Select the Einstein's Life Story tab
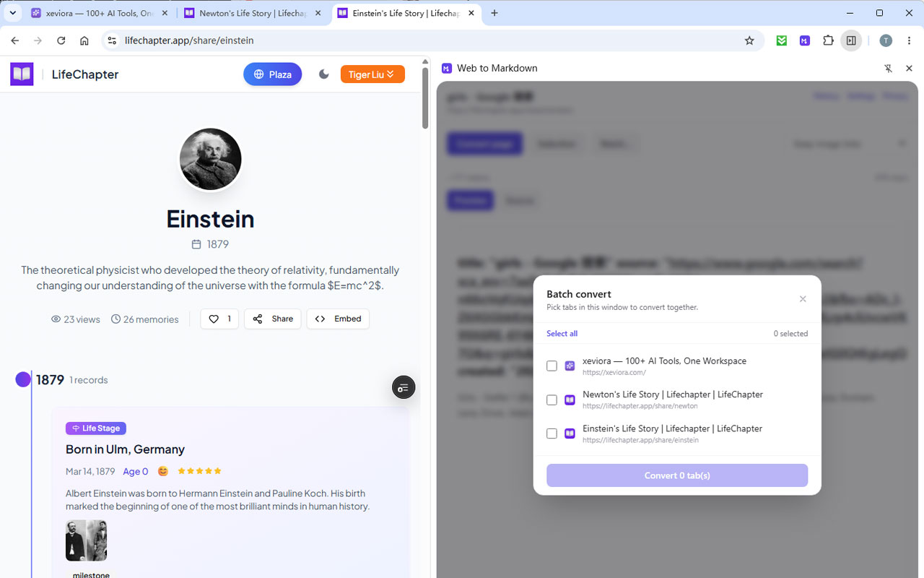 [x=406, y=13]
